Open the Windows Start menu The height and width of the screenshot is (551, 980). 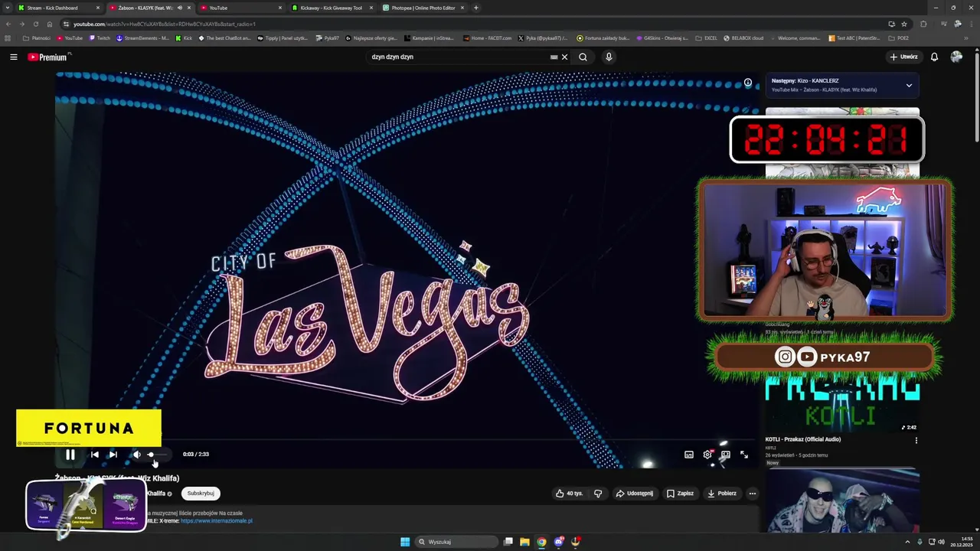[405, 542]
